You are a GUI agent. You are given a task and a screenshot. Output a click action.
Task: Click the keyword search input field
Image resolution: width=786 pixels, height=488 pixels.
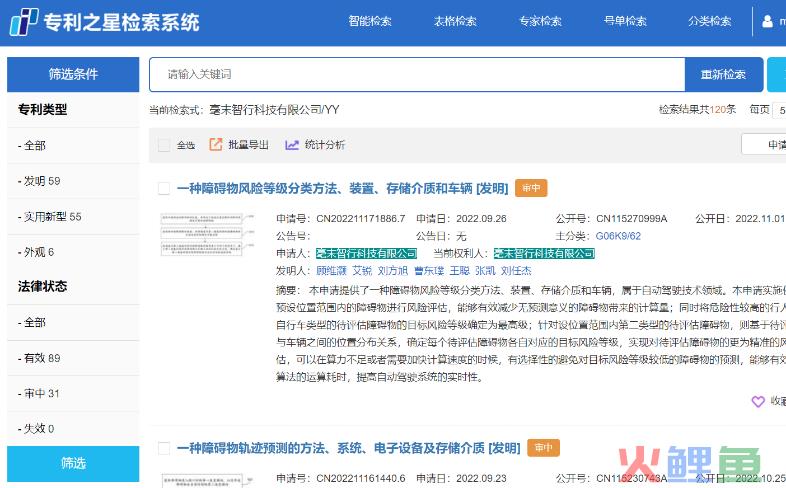(x=417, y=75)
